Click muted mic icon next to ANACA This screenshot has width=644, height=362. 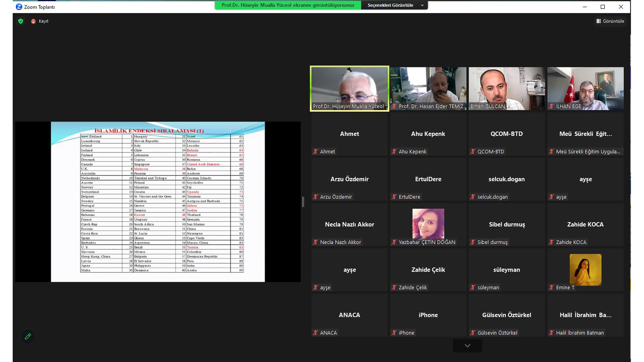(316, 333)
